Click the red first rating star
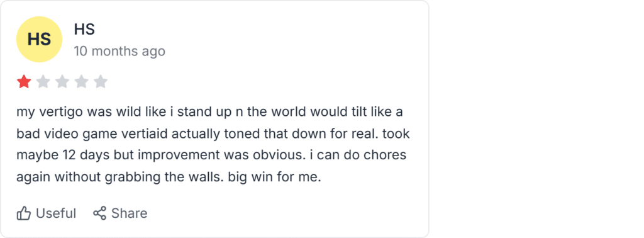Screen dimensions: 644x238 tap(24, 82)
